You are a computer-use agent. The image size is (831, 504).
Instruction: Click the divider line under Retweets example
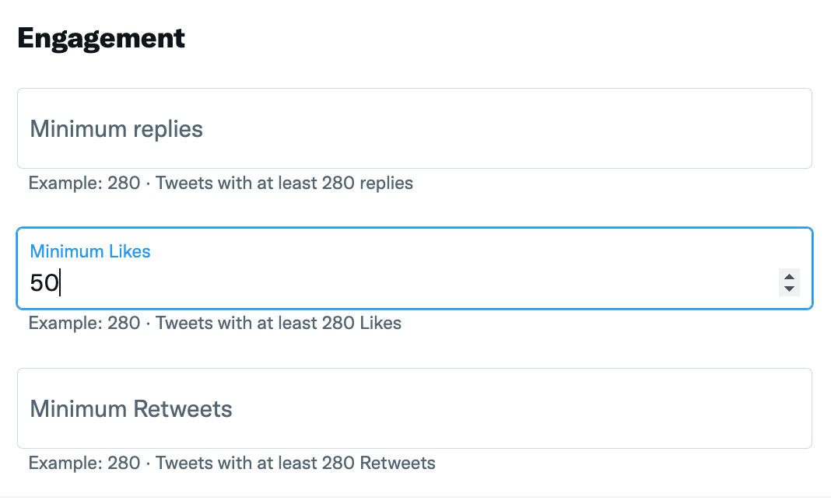[x=415, y=497]
